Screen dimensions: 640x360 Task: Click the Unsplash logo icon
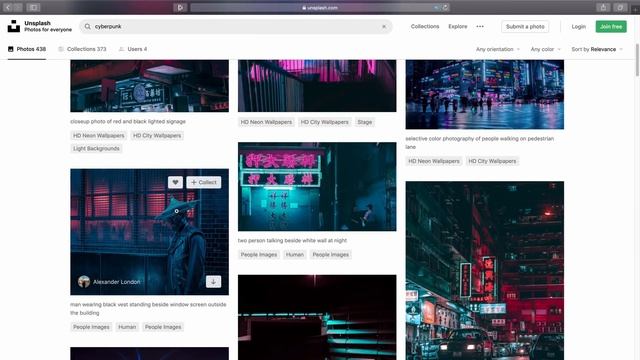[13, 26]
